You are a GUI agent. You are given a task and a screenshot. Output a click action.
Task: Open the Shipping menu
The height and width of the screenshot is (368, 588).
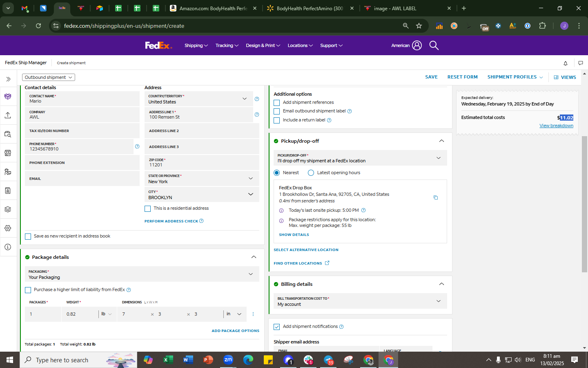196,45
